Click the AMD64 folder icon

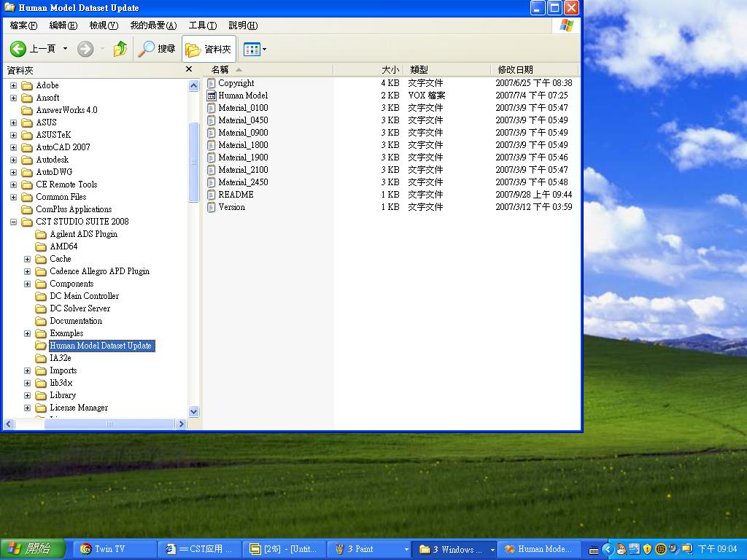tap(41, 246)
